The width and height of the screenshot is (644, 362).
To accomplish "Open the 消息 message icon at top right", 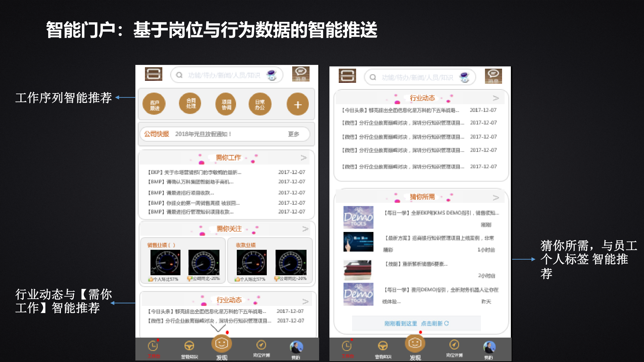I will tap(301, 74).
